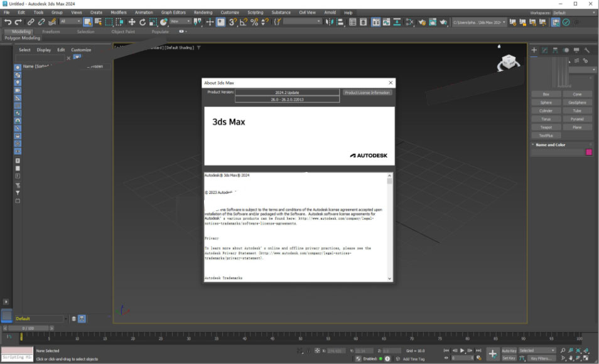Click the Set Key button
Viewport: 599px width, 364px height.
click(509, 358)
